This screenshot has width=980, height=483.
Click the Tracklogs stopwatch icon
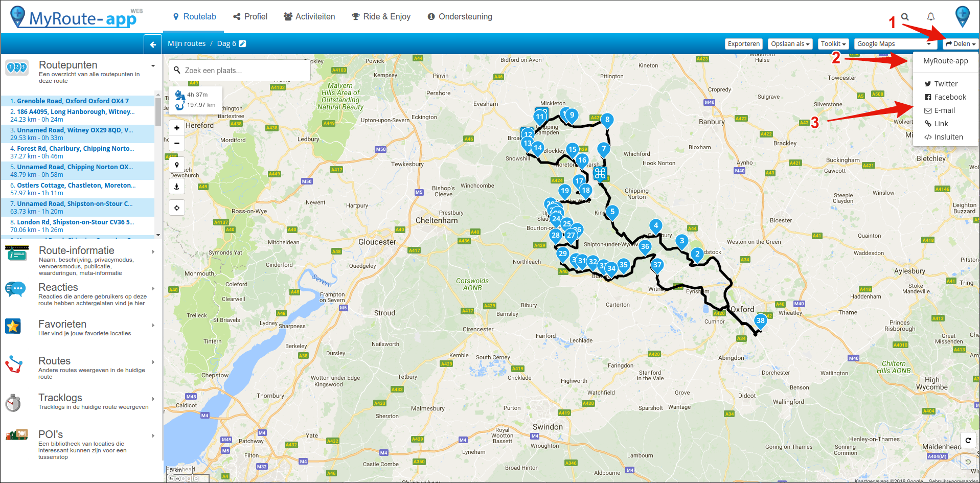13,403
